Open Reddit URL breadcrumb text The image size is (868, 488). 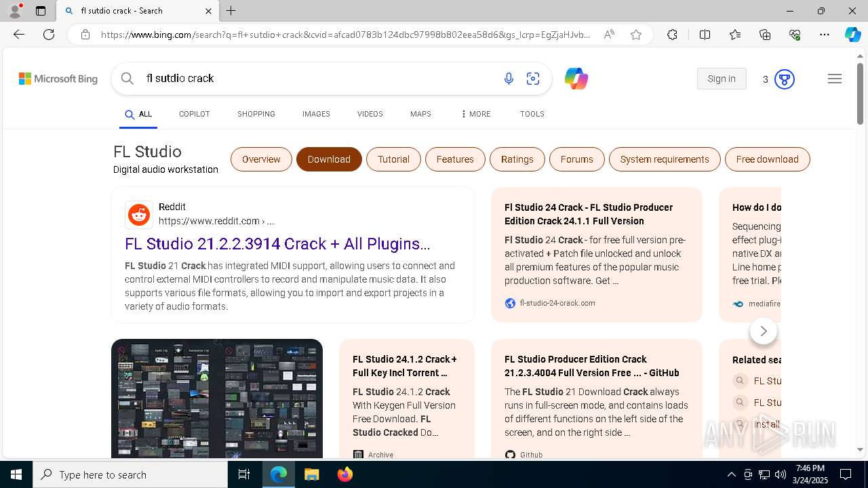click(x=216, y=221)
